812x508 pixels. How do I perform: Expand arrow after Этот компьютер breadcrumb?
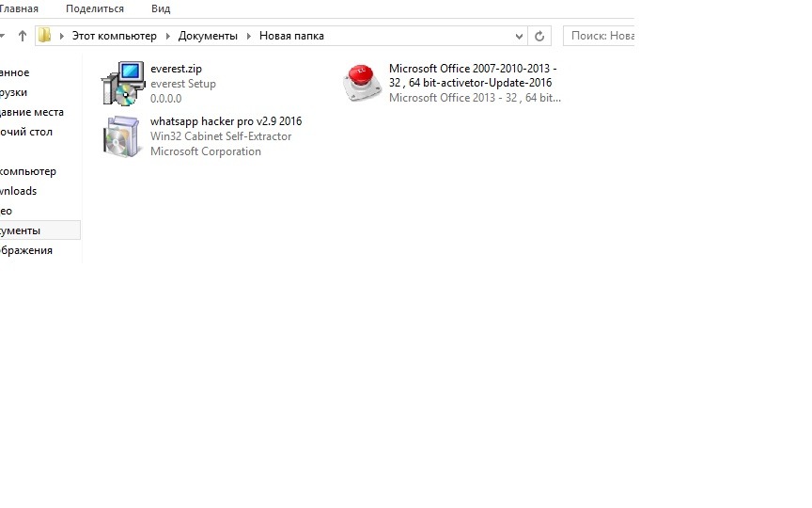click(x=168, y=36)
